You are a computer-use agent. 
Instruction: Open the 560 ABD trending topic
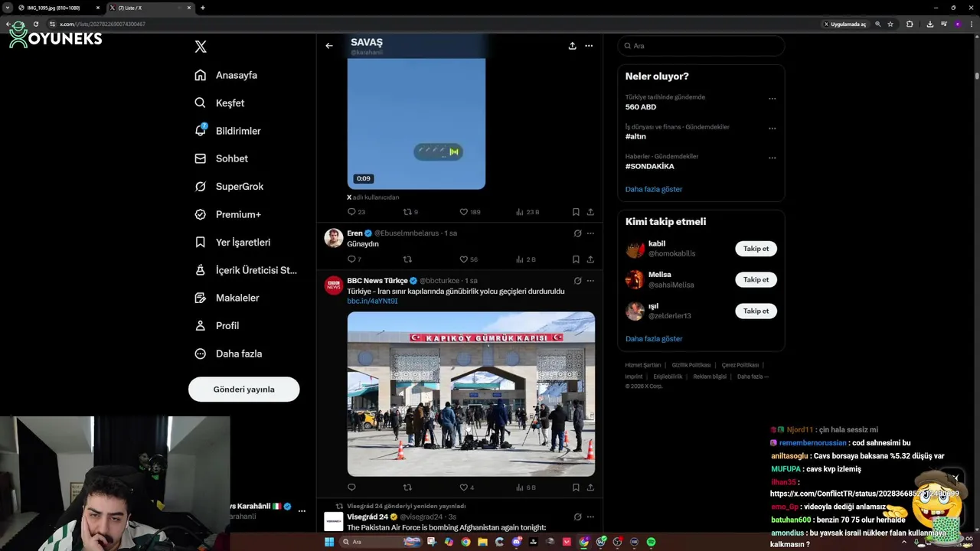[641, 107]
